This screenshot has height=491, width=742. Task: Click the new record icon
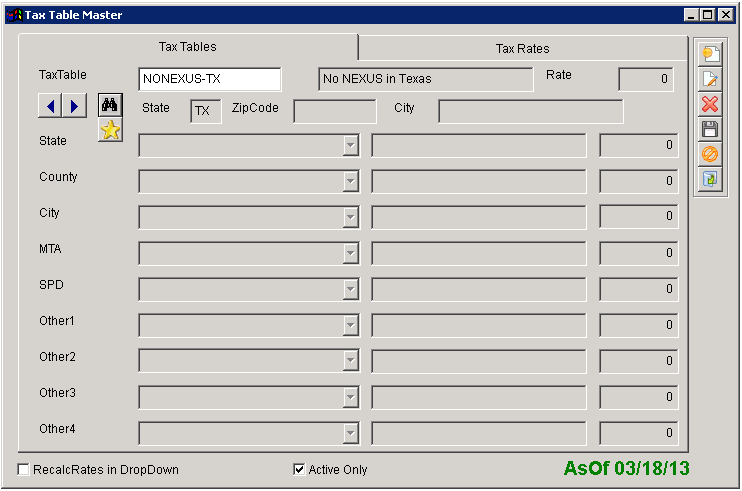(x=710, y=54)
